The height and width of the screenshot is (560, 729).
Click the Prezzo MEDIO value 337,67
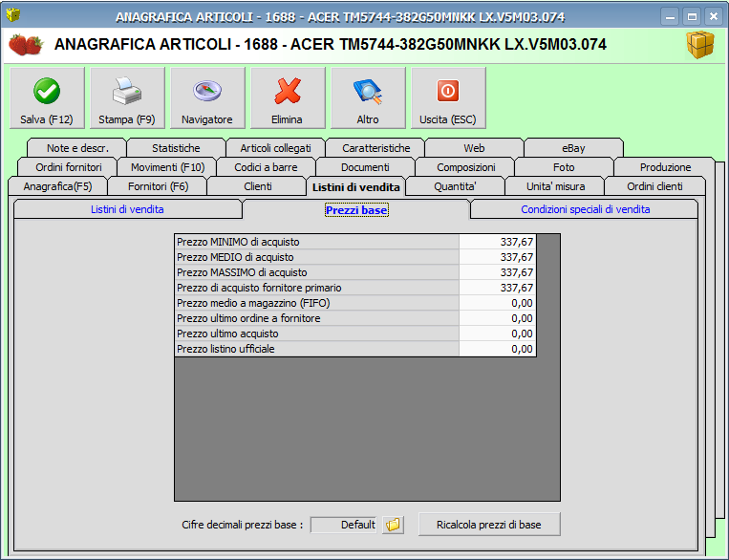[498, 257]
